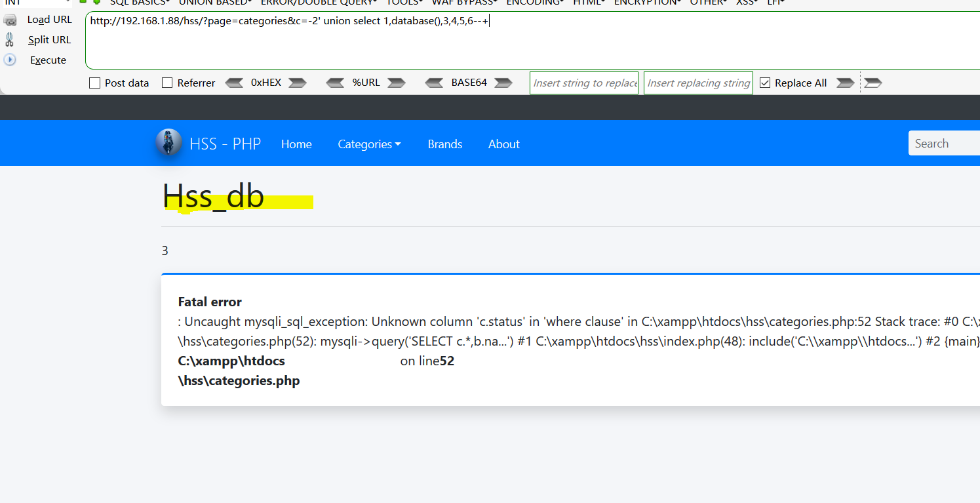Click the arrow right after Replace All

point(846,83)
